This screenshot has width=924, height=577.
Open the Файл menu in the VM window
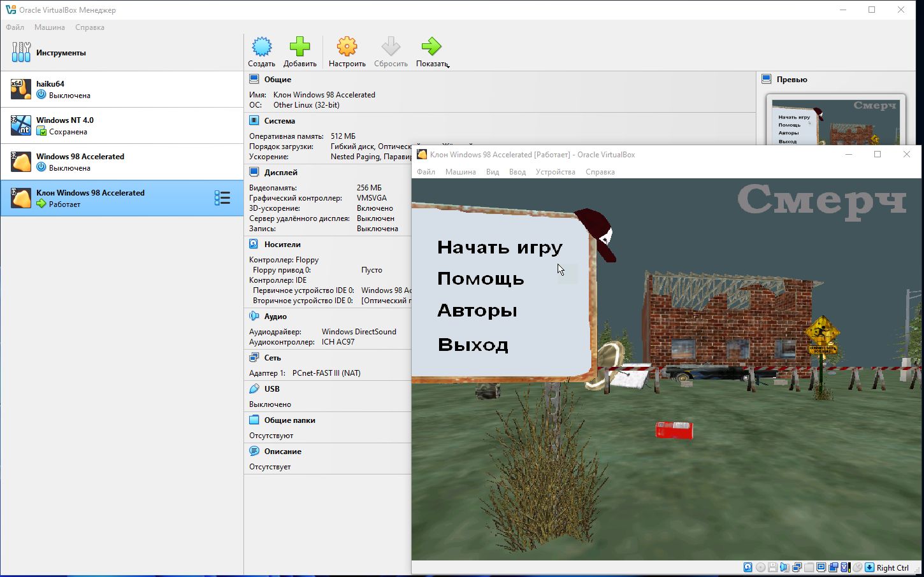pyautogui.click(x=426, y=172)
